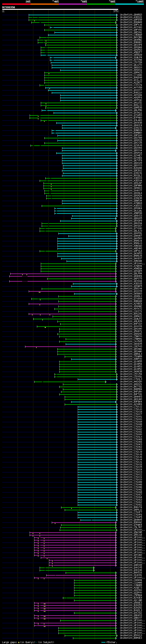The image size is (146, 644).
Task: Click the cyan 50char scale legend bar
Action: tap(103, 642)
